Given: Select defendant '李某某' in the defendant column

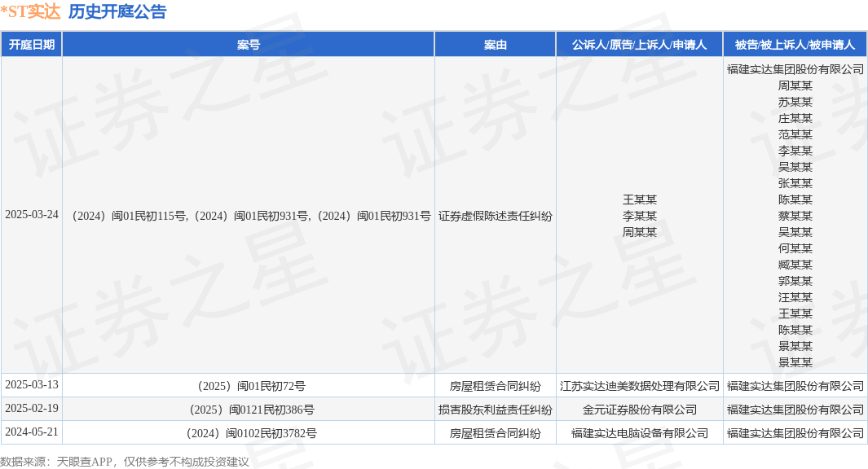Looking at the screenshot, I should click(x=795, y=151).
